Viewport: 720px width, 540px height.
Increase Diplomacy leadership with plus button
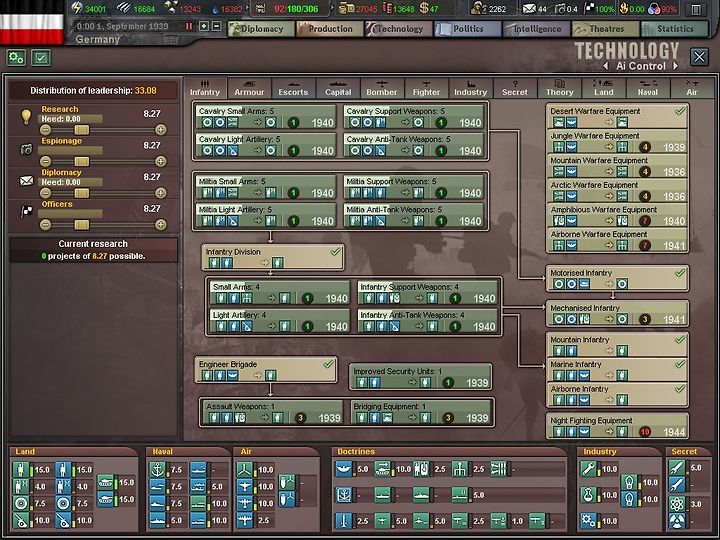[x=160, y=193]
